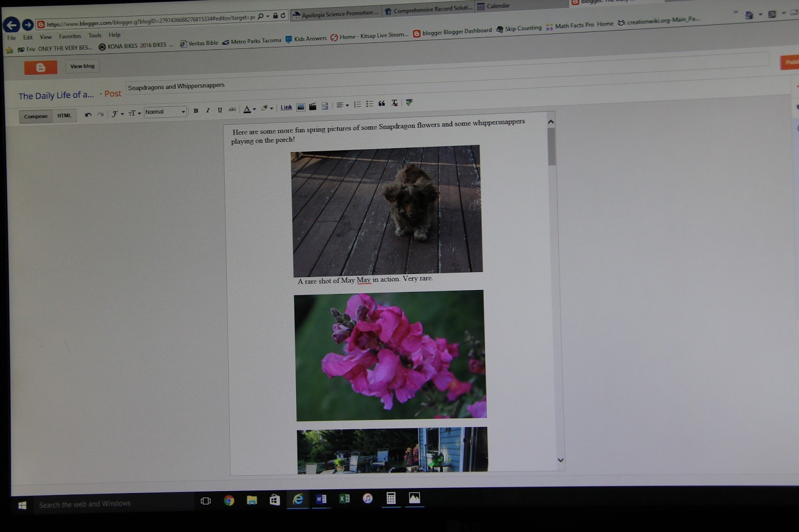Switch to HTML editing mode
The height and width of the screenshot is (532, 799).
[x=64, y=115]
